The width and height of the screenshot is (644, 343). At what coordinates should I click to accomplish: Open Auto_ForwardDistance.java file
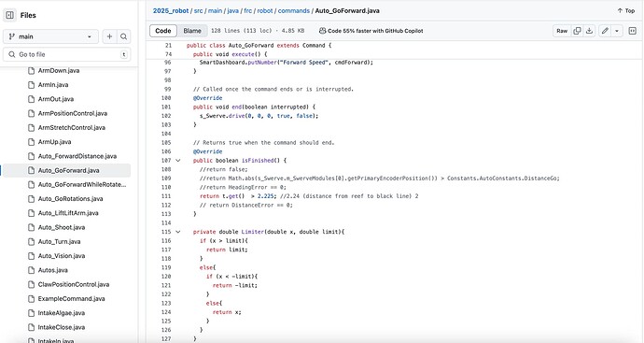click(x=77, y=156)
